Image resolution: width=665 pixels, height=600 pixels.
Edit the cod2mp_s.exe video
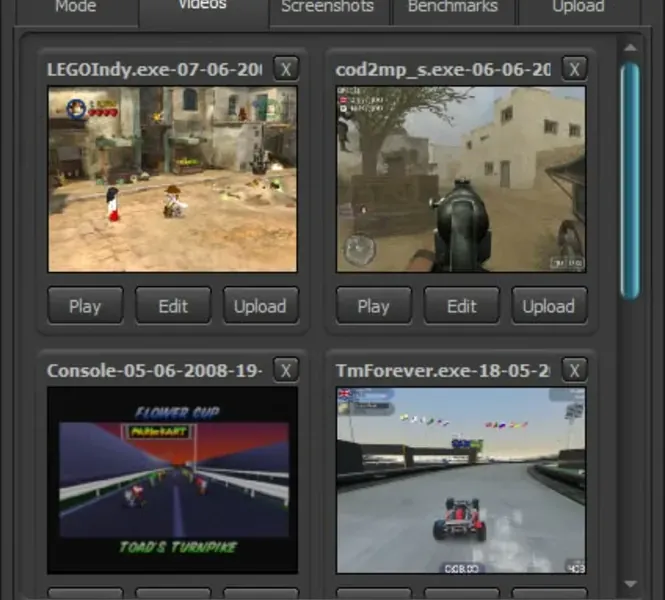[x=461, y=306]
